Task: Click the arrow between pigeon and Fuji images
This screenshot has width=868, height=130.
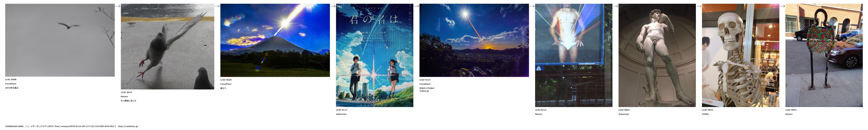Action: (x=217, y=6)
